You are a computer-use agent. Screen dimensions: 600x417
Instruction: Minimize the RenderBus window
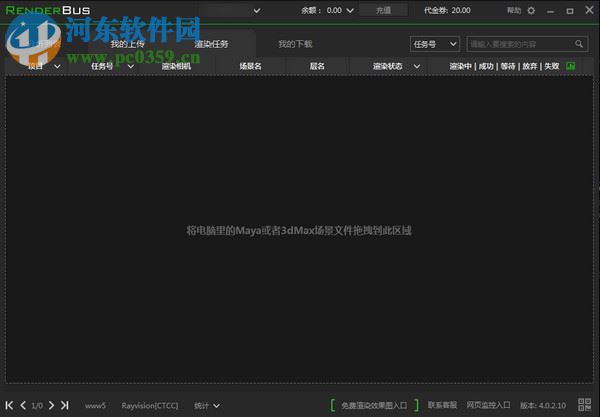[551, 11]
